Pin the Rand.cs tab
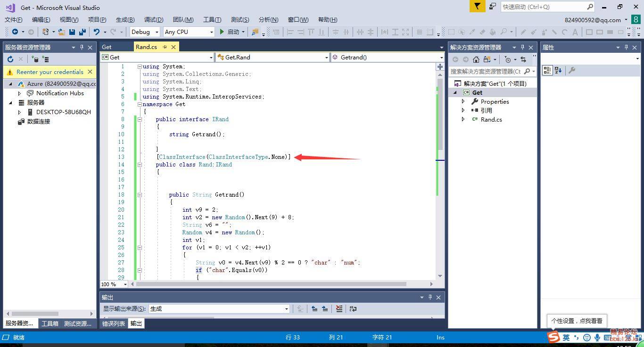The width and height of the screenshot is (644, 347). 165,47
